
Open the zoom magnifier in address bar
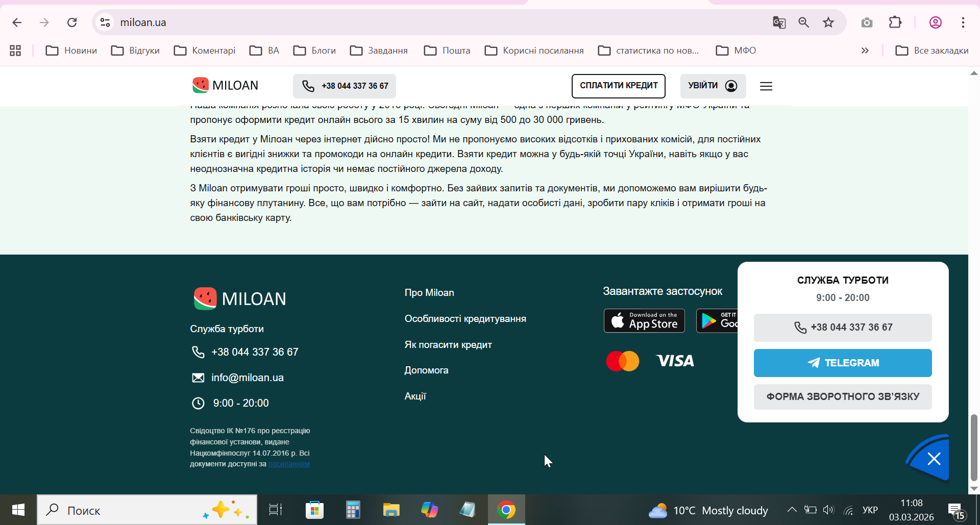pos(804,22)
